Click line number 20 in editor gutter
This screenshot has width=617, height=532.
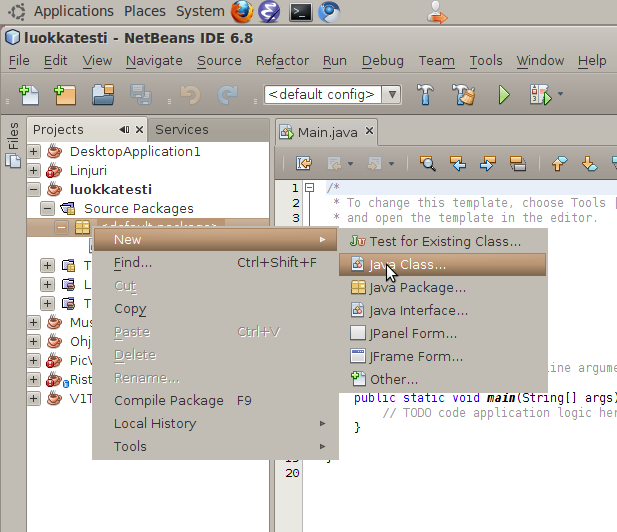[x=292, y=473]
